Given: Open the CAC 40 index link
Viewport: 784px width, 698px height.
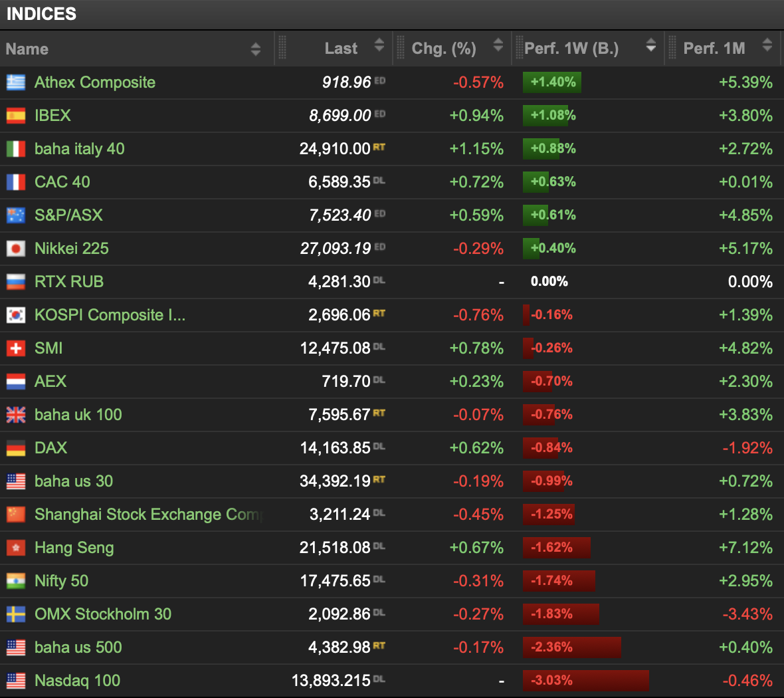Looking at the screenshot, I should (x=62, y=182).
